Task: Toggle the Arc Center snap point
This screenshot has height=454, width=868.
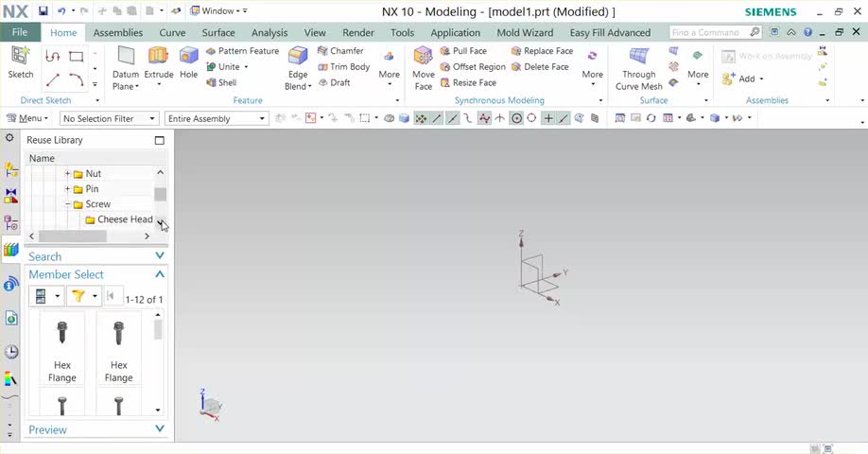Action: (516, 118)
